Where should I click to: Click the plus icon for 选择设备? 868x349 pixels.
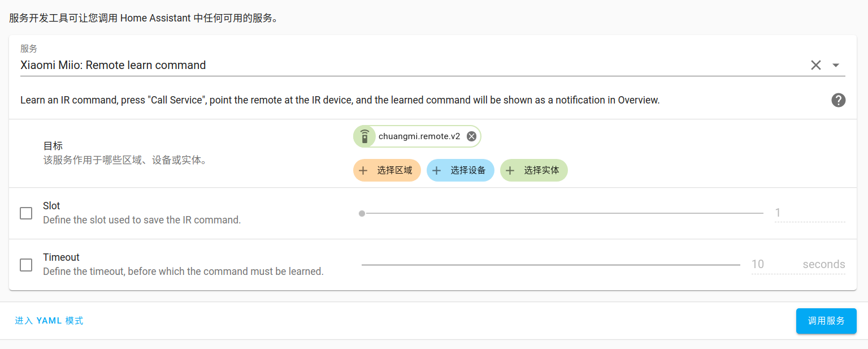437,170
